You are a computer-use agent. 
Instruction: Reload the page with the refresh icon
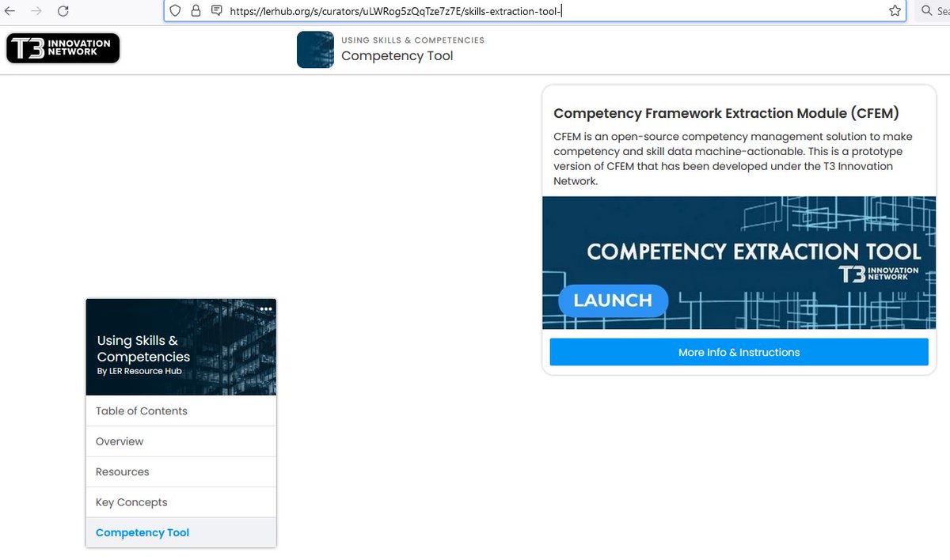click(63, 11)
